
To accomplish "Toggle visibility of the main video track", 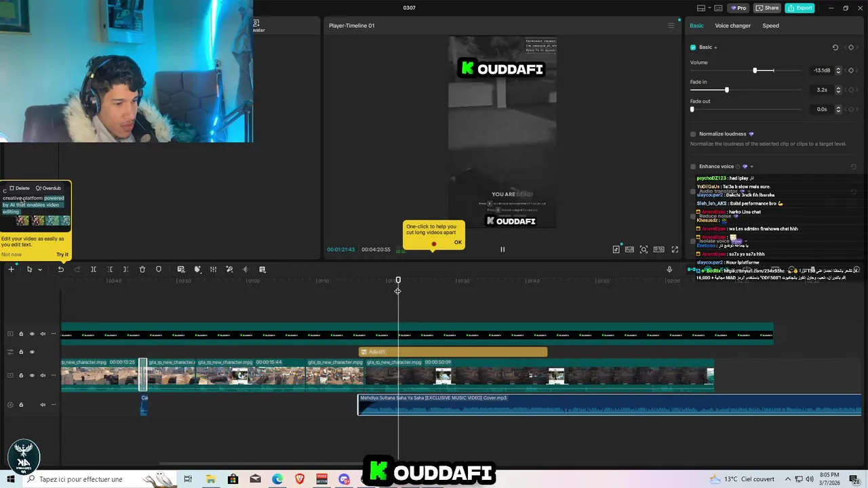I will pos(31,375).
